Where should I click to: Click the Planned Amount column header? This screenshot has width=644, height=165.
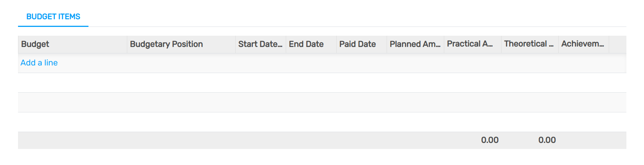(x=415, y=44)
